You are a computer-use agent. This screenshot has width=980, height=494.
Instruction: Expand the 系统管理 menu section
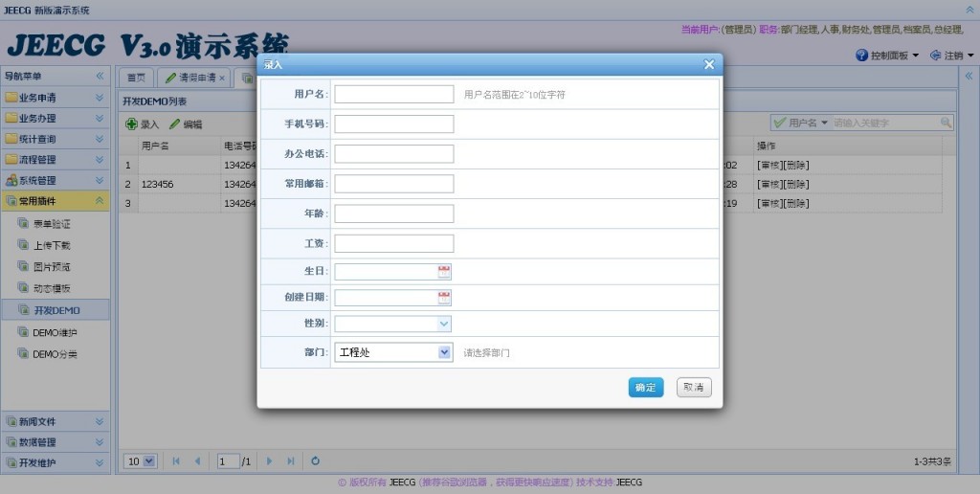coord(55,180)
